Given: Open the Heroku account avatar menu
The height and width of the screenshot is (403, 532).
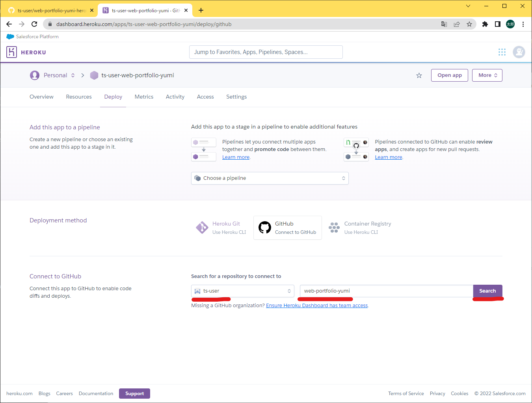Looking at the screenshot, I should [x=519, y=52].
